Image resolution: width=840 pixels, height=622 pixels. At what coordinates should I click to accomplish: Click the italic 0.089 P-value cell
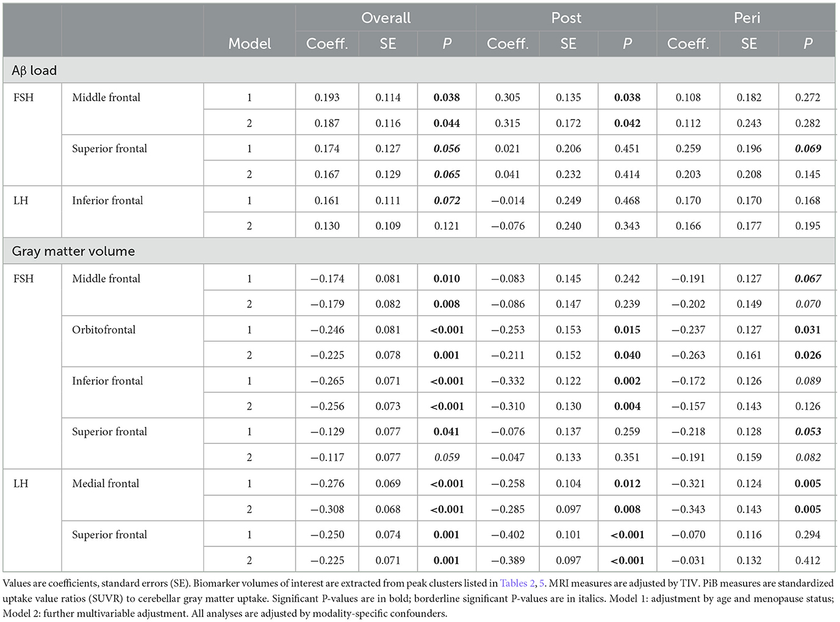808,381
